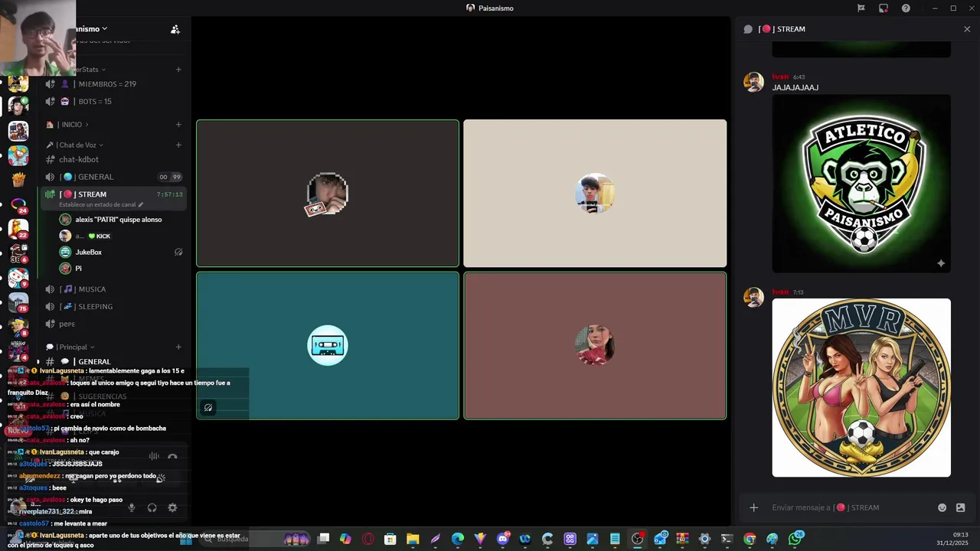Select the teal JukeBox participant tile
Image resolution: width=980 pixels, height=551 pixels.
[328, 346]
